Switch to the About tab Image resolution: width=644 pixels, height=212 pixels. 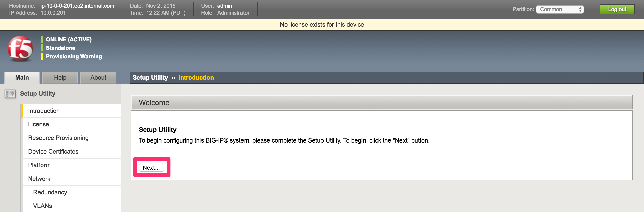click(98, 77)
